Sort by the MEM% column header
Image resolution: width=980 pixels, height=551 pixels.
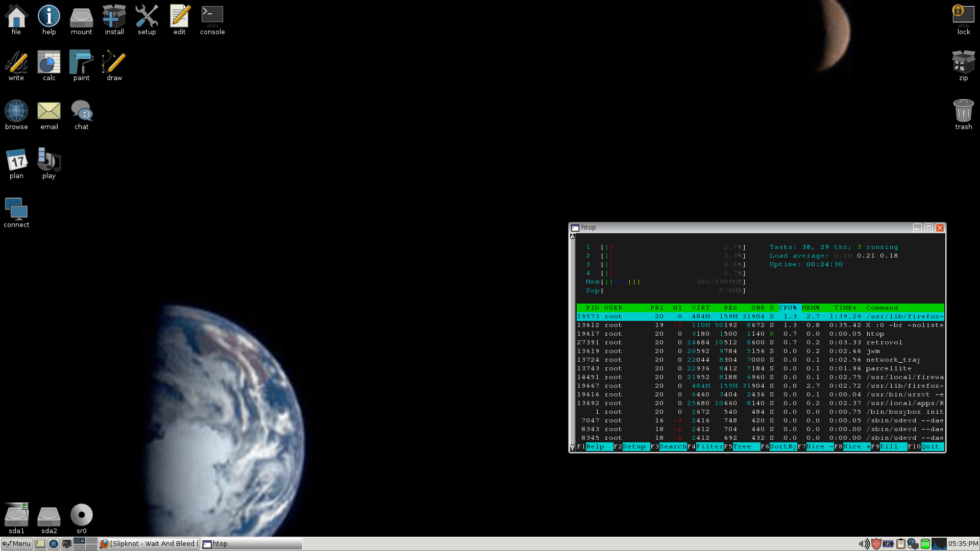click(811, 308)
